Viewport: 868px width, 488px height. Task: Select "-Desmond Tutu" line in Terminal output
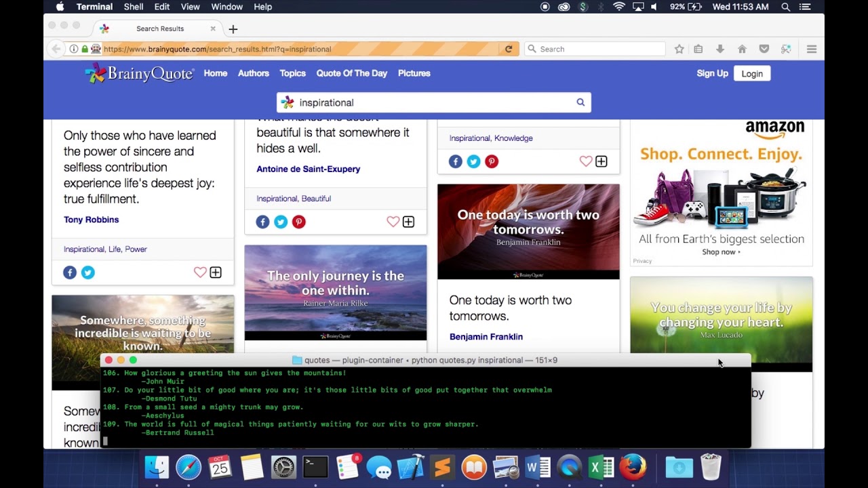(x=170, y=399)
